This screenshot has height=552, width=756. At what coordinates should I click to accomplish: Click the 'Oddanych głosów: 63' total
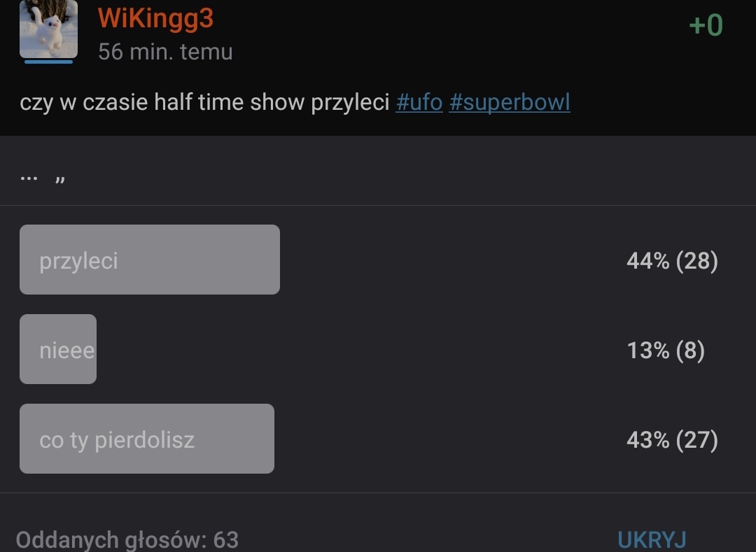click(127, 539)
